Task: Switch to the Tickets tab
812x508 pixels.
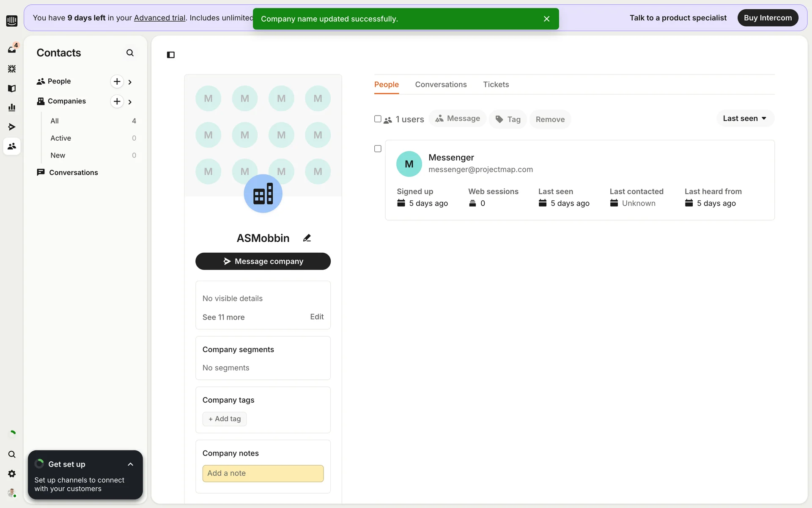Action: [x=496, y=84]
